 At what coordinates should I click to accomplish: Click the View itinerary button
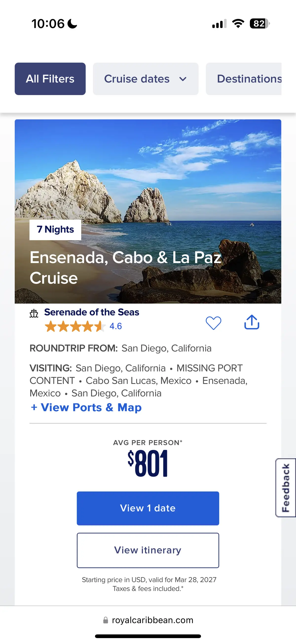point(148,550)
